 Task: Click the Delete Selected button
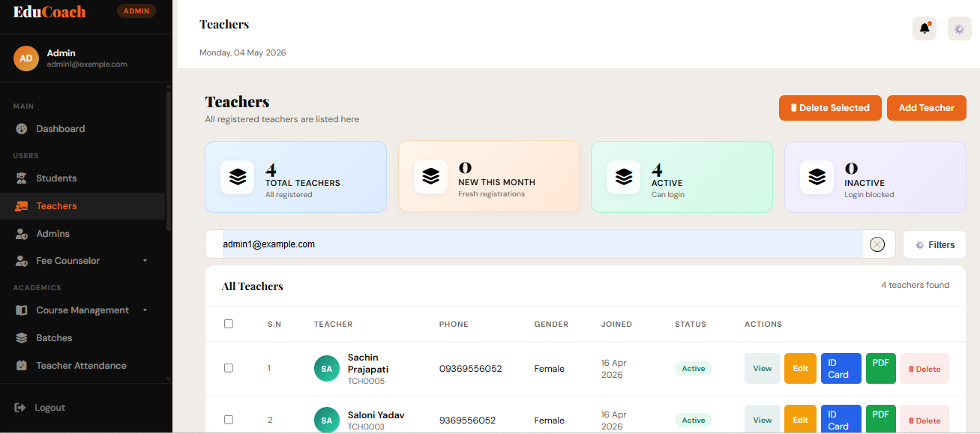click(x=830, y=108)
